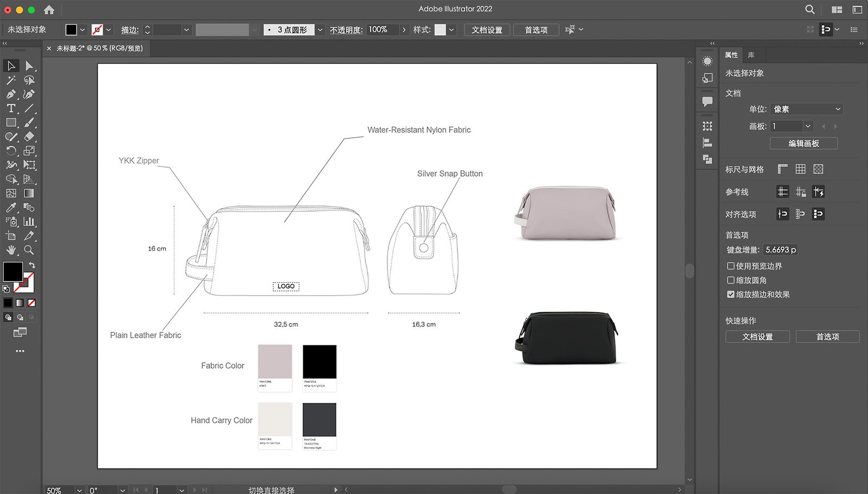
Task: Toggle Smart Guides icon
Action: pyautogui.click(x=818, y=191)
